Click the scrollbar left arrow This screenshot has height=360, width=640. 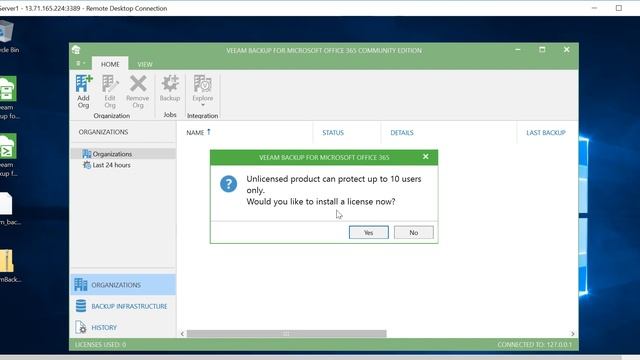[x=182, y=333]
